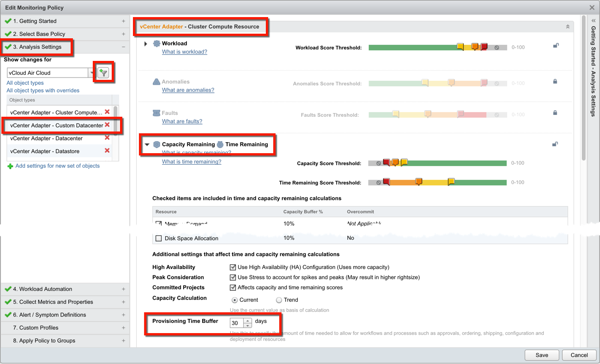This screenshot has height=364, width=600.
Task: Uncheck Use High Availability (HA) Configuration
Action: point(233,267)
